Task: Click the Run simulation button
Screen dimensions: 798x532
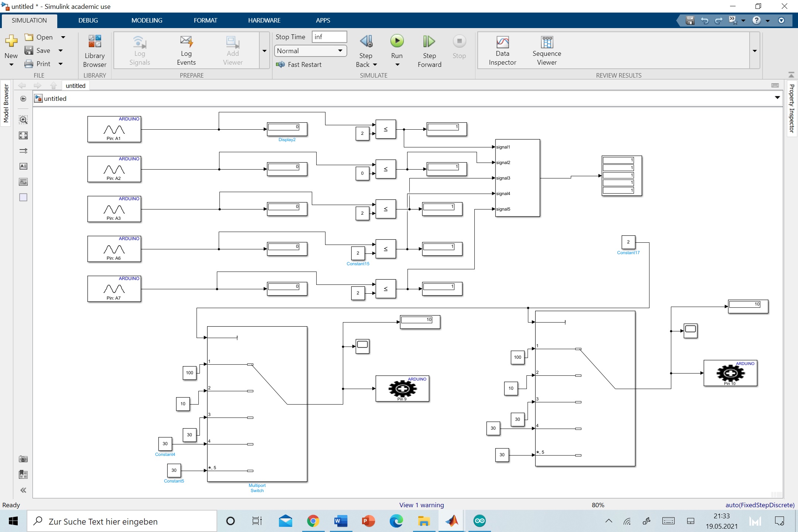Action: point(397,41)
